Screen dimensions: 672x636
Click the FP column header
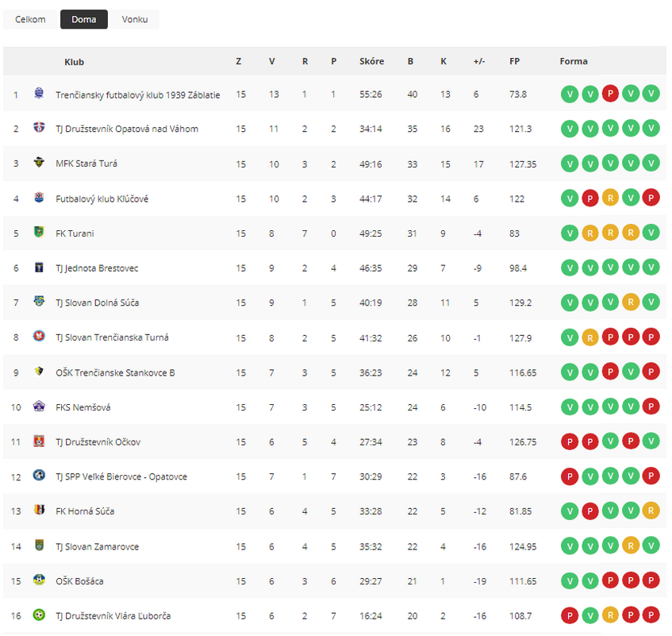(514, 61)
